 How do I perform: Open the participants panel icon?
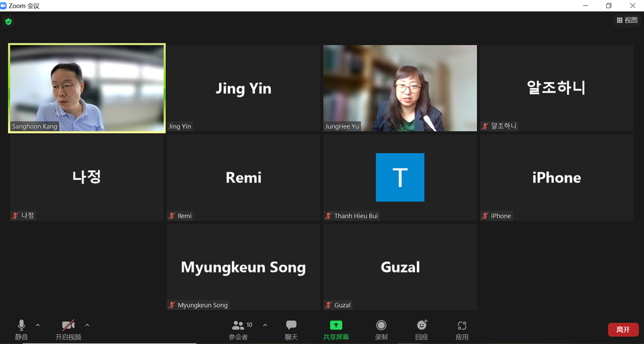238,325
